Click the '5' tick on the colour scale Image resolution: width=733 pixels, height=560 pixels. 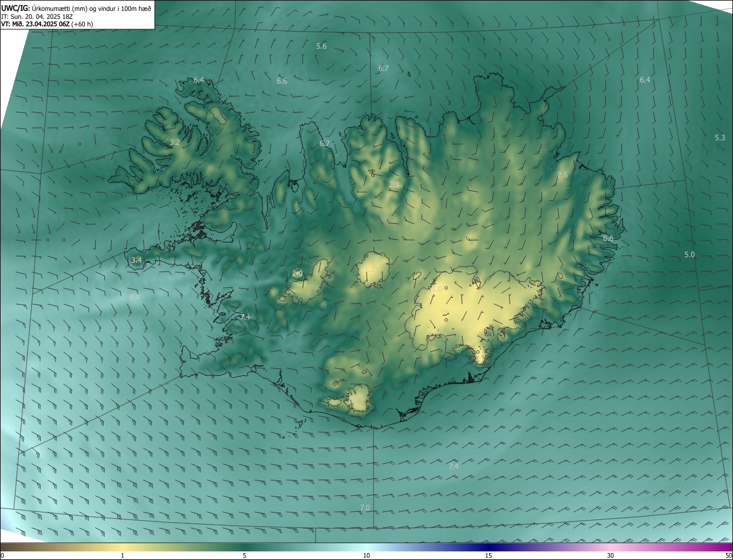click(x=245, y=555)
